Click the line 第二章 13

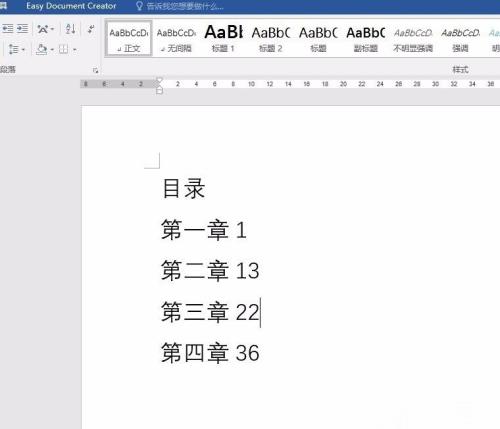210,270
